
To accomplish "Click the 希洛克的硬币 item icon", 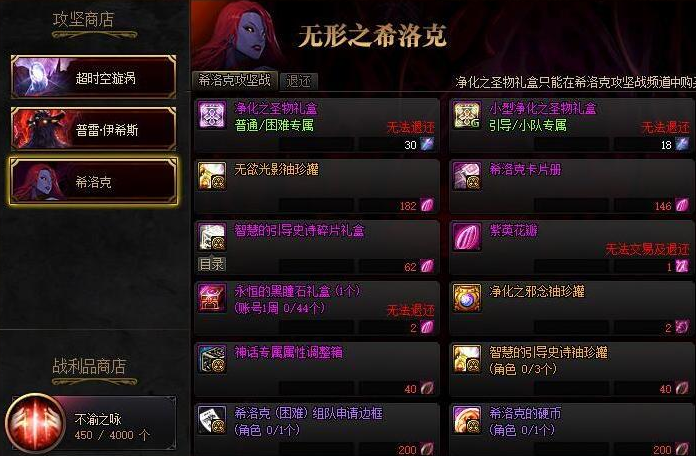I will click(x=467, y=420).
